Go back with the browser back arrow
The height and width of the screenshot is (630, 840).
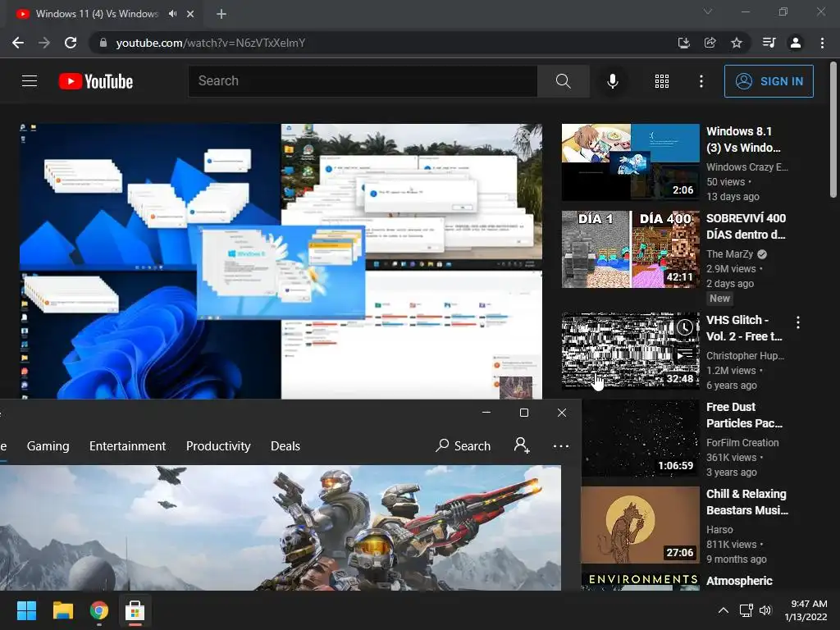point(18,43)
